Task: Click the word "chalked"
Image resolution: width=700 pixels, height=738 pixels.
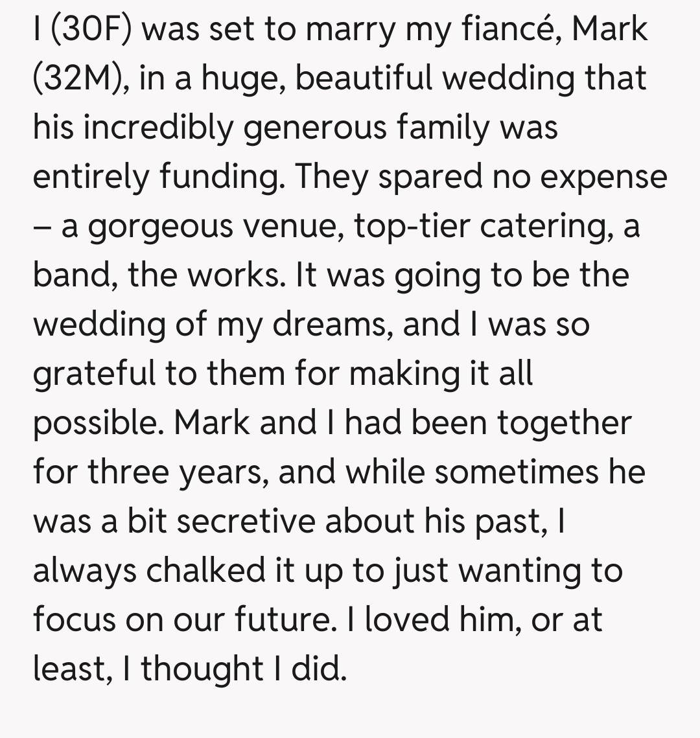Action: pos(206,570)
